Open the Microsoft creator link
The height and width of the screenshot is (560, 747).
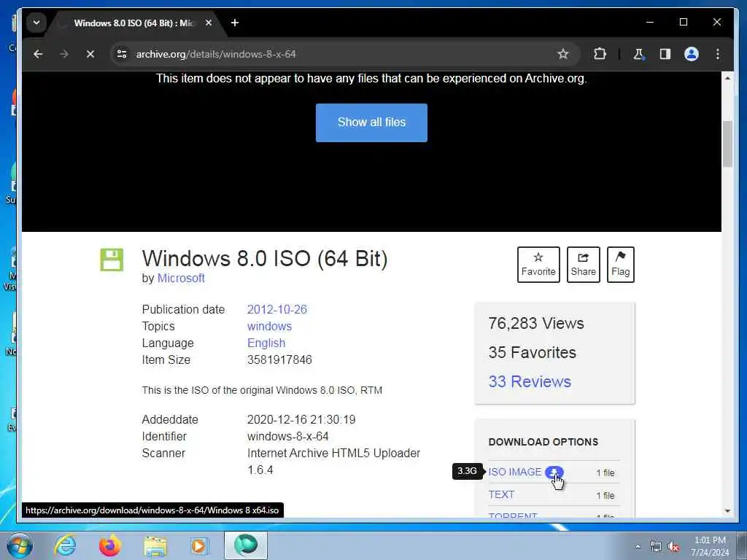[x=181, y=278]
